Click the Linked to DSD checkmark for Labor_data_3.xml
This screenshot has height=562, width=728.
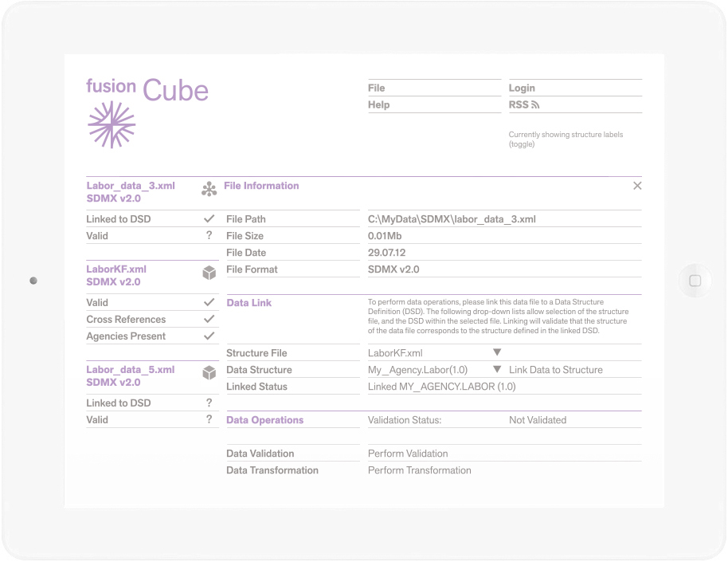tap(209, 218)
